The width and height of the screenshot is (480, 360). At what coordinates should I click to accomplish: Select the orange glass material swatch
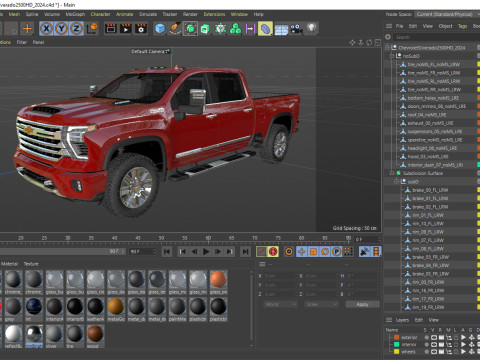tap(218, 279)
